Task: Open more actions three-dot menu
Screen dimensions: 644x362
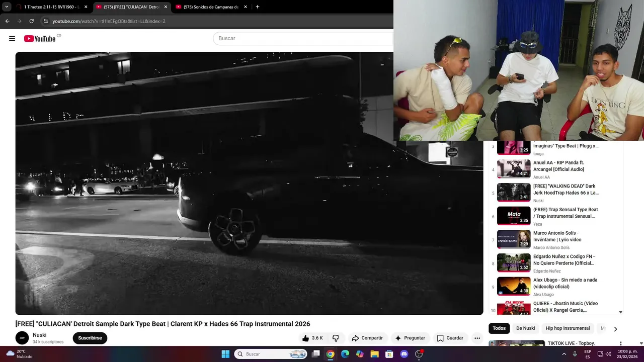Action: (x=477, y=338)
